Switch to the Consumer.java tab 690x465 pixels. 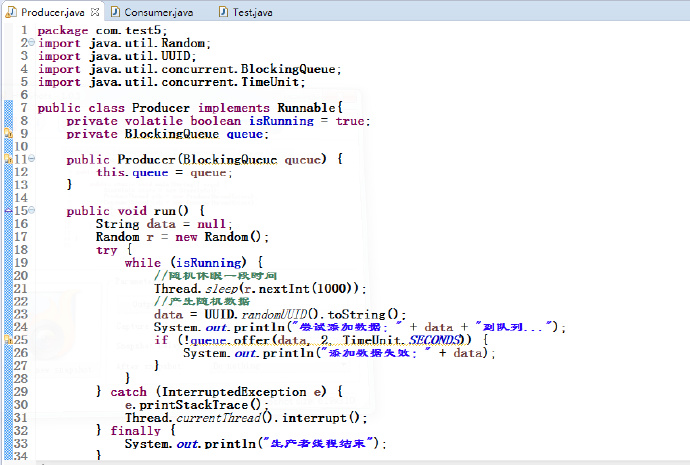point(158,12)
